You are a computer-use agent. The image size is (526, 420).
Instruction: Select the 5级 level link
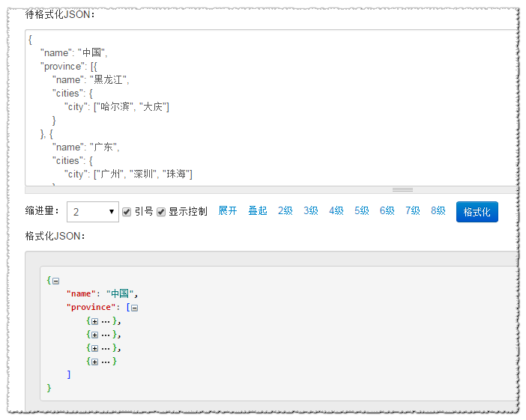tap(362, 211)
